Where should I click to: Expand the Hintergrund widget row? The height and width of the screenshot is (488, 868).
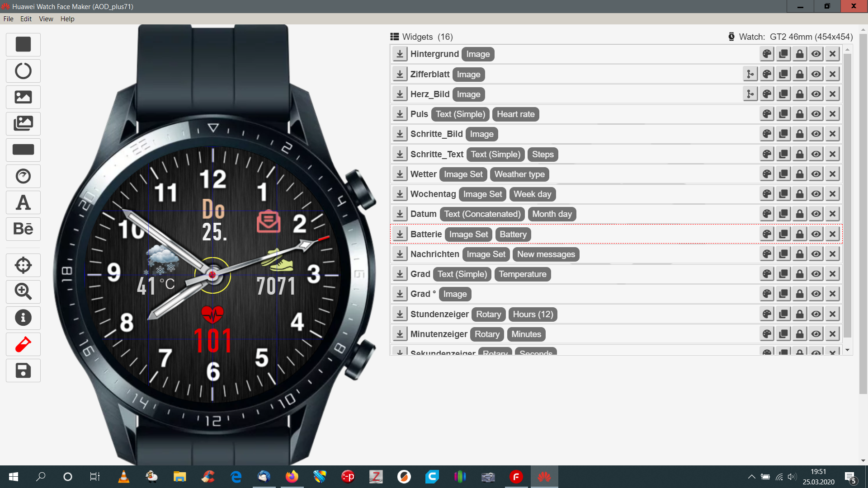(400, 54)
